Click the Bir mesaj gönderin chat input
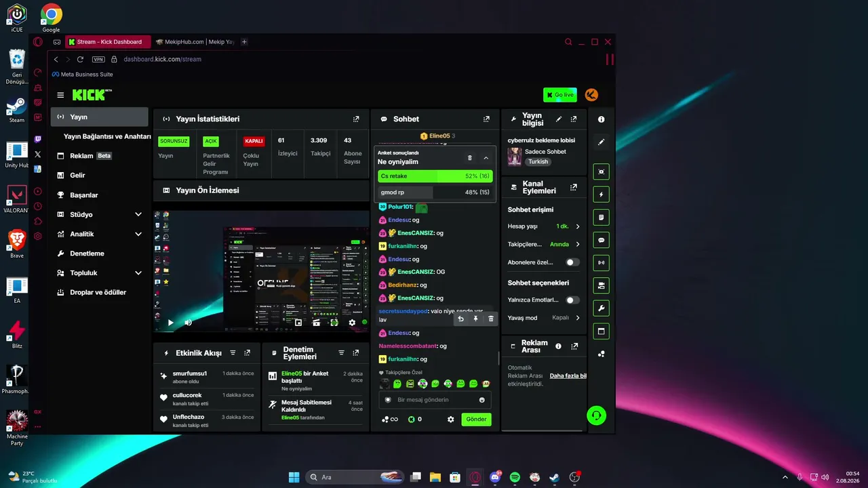Image resolution: width=868 pixels, height=488 pixels. click(435, 400)
